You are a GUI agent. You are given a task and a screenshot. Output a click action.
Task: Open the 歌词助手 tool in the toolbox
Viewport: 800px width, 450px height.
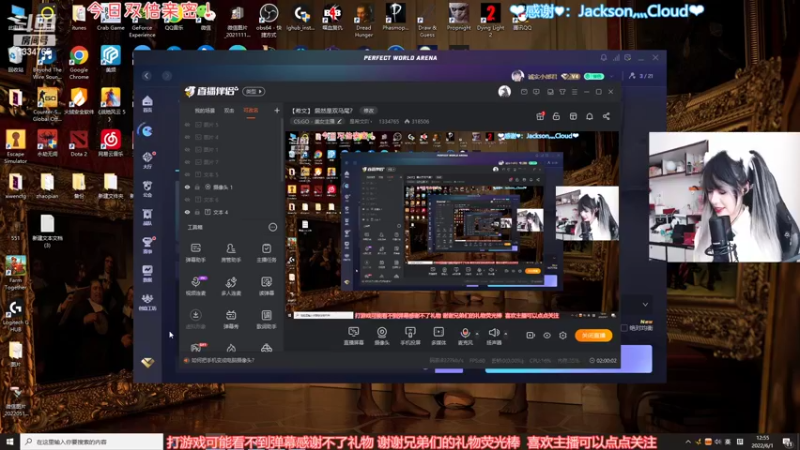pos(266,319)
